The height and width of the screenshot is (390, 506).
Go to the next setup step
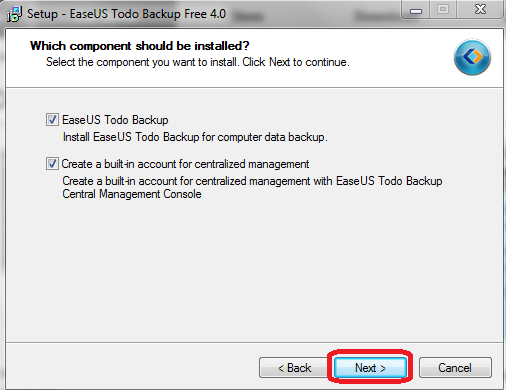(x=370, y=368)
